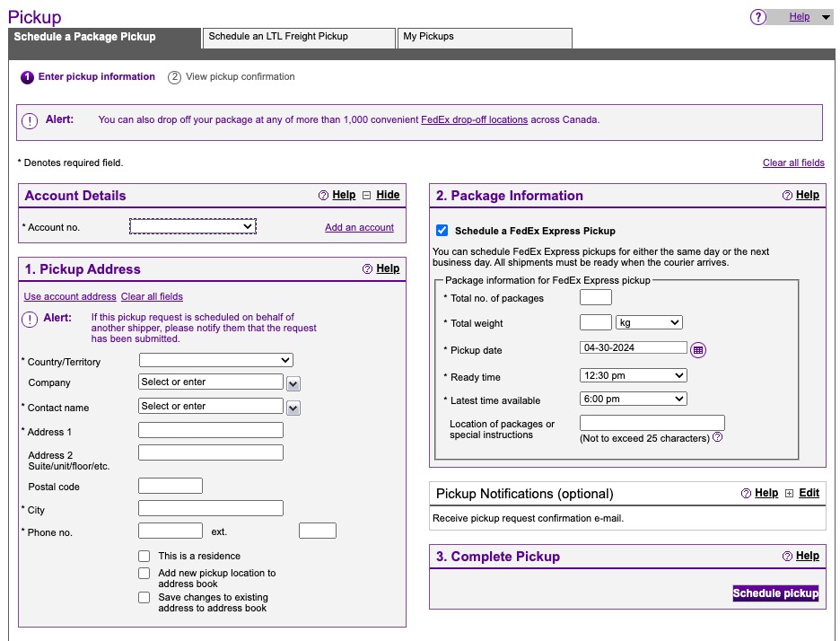This screenshot has width=840, height=641.
Task: Open Help link in Pickup Notifications section
Action: click(766, 493)
